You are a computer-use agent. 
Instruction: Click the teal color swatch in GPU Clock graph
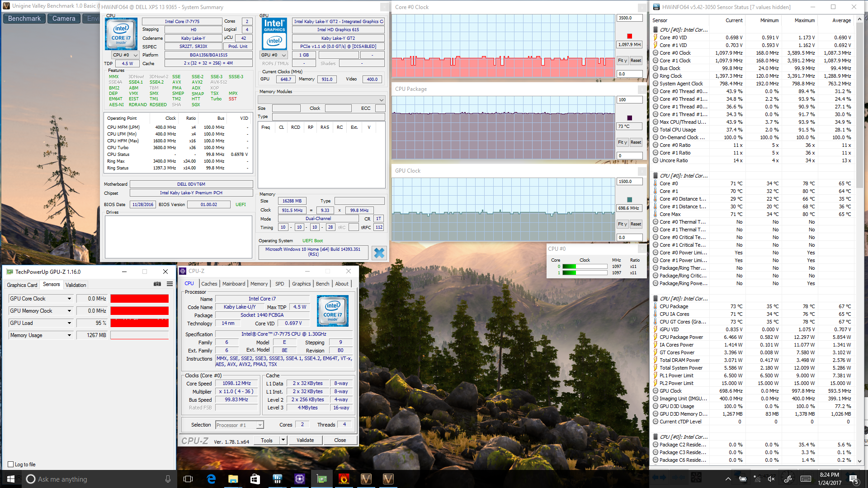[629, 200]
